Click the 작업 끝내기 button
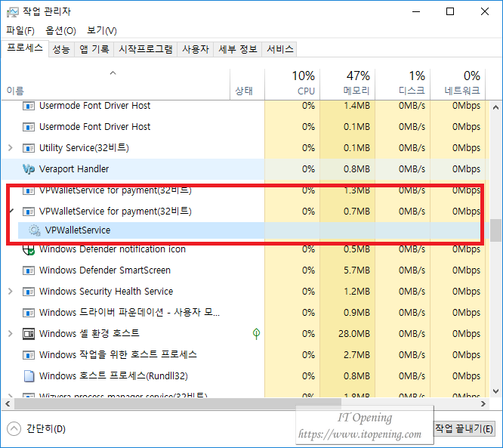This screenshot has height=448, width=503. click(464, 429)
